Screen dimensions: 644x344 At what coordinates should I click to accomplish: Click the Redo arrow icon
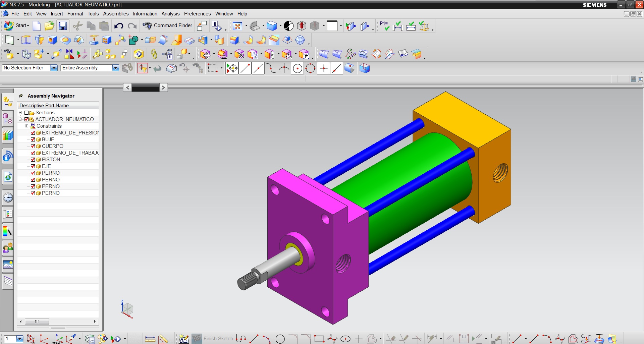[132, 26]
